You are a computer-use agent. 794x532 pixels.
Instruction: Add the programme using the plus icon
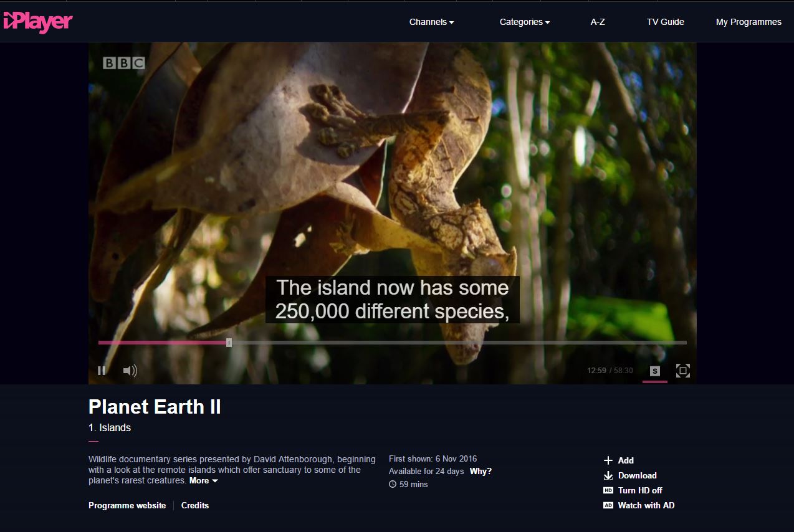[x=608, y=460]
